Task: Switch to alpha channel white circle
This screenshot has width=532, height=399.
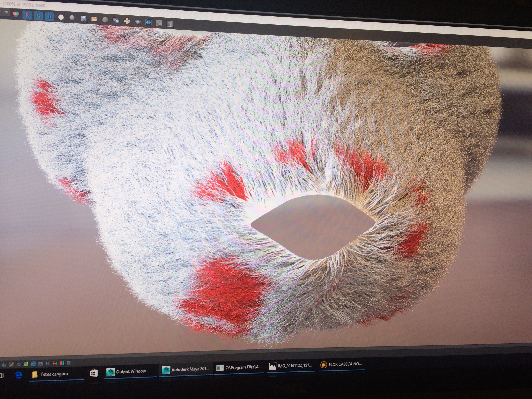Action: tap(61, 17)
